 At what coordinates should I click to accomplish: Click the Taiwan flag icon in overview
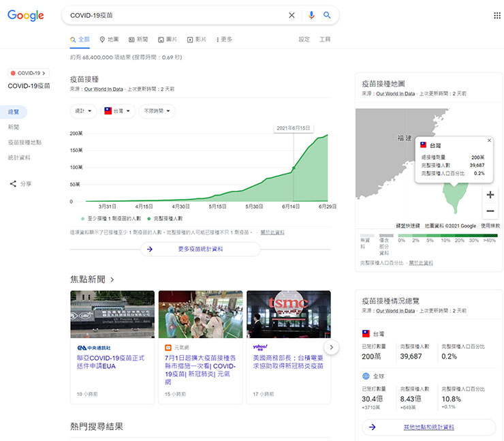tap(366, 333)
